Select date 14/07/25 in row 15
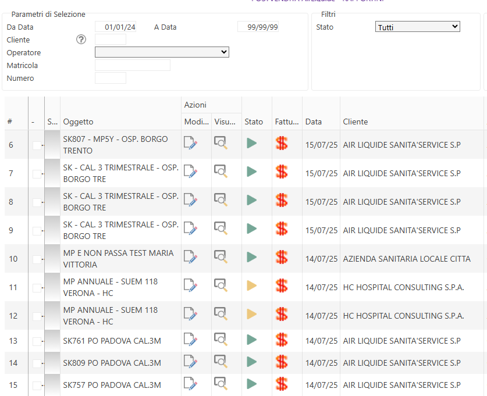 [321, 385]
